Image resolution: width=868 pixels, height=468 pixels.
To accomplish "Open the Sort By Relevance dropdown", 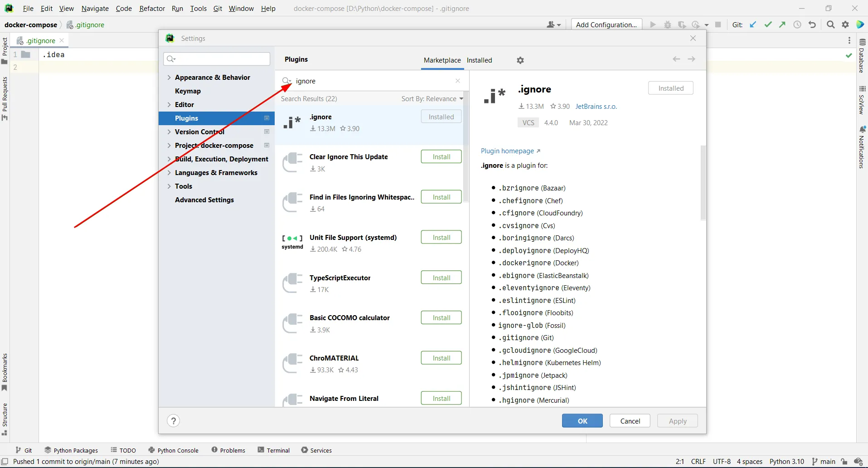I will [432, 99].
